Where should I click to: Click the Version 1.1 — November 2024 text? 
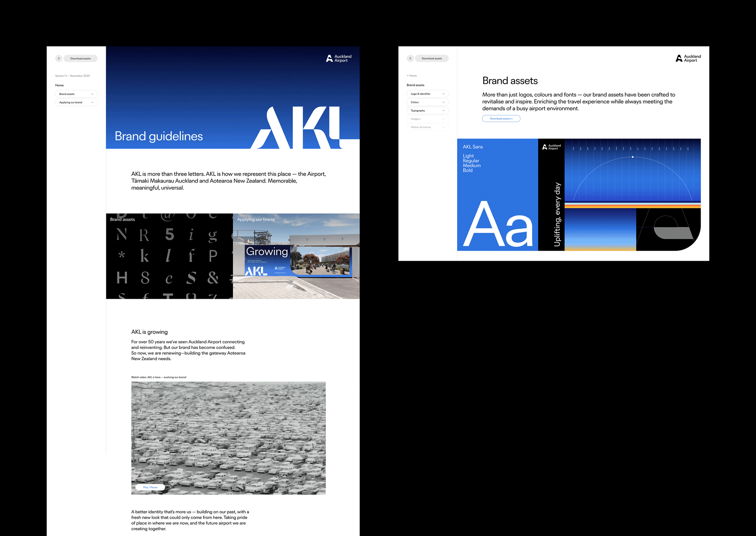pos(72,76)
